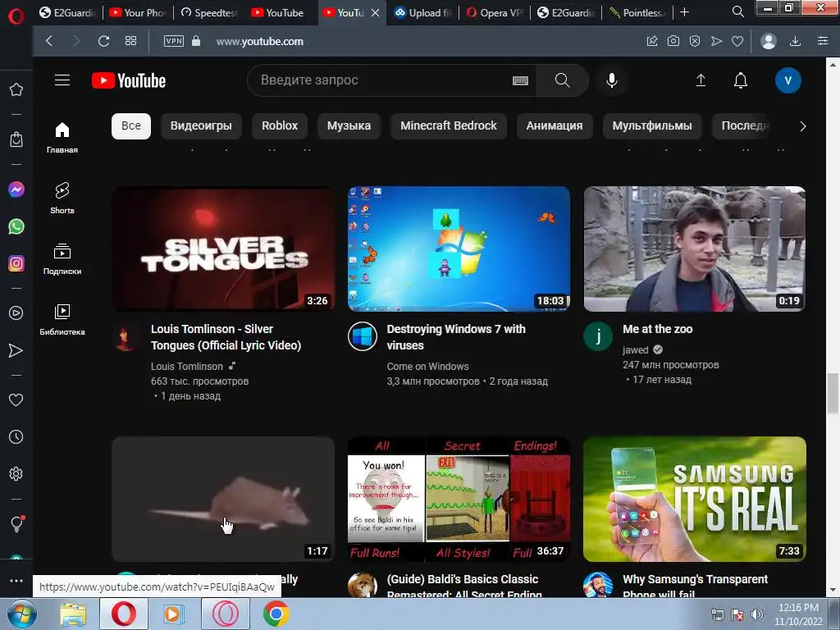The height and width of the screenshot is (630, 840).
Task: Open Instagram in Opera sidebar
Action: coord(16,263)
